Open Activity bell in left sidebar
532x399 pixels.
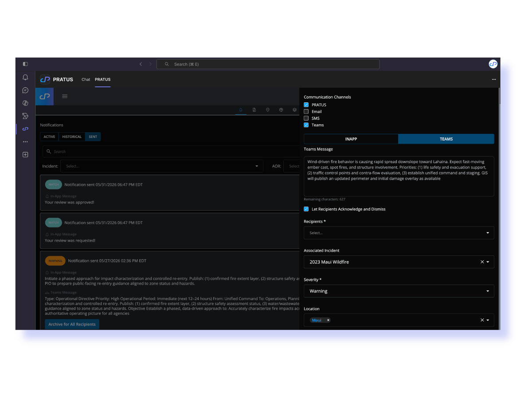click(x=25, y=78)
